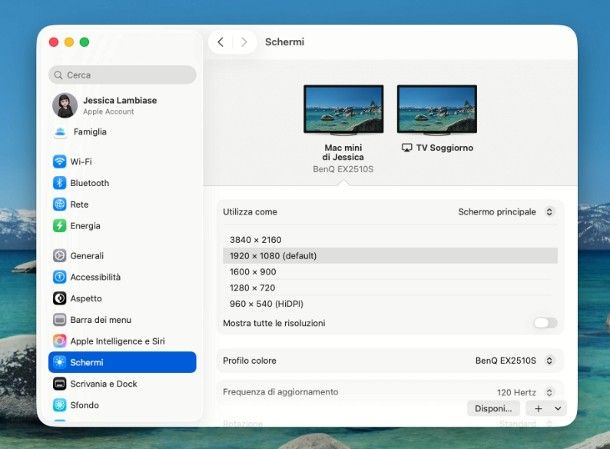The height and width of the screenshot is (449, 610).
Task: Click the Energia lightning icon
Action: 60,225
